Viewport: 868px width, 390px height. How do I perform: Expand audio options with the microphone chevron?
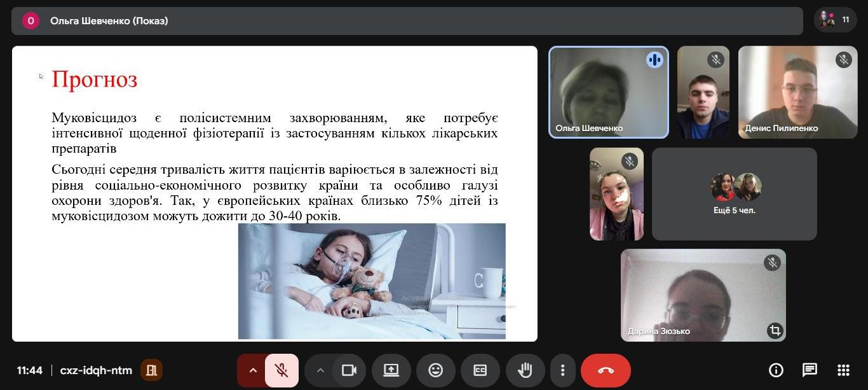253,370
